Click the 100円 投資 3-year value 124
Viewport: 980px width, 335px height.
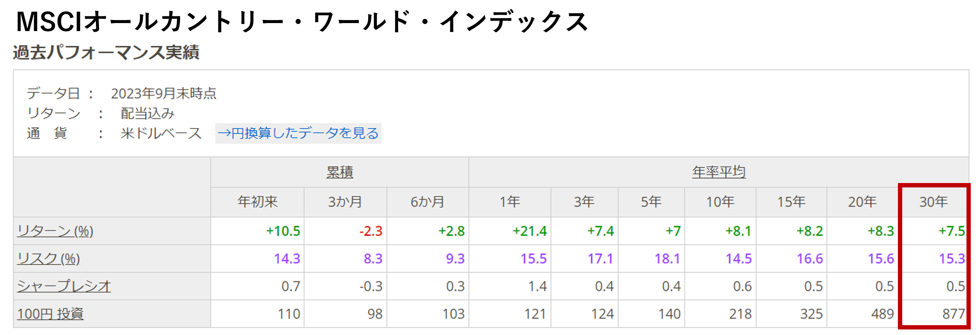pos(603,314)
